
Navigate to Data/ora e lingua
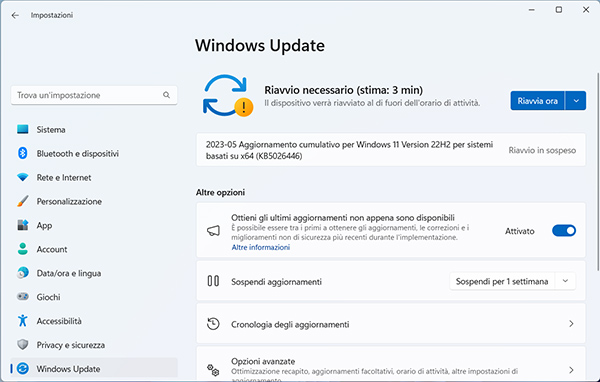[x=94, y=273]
